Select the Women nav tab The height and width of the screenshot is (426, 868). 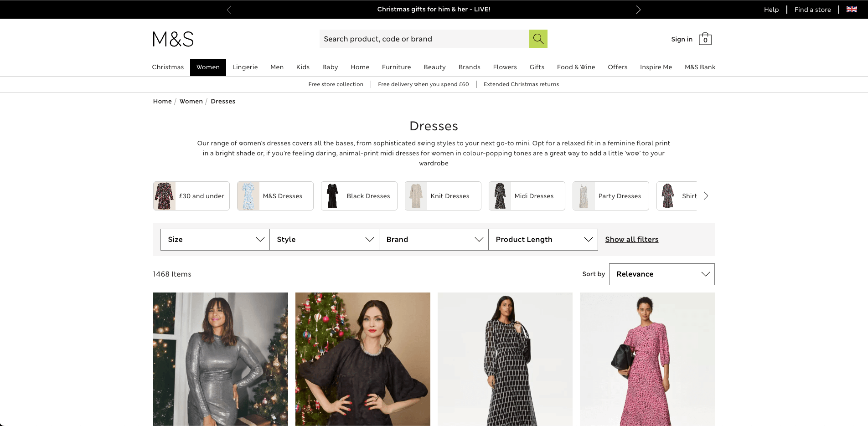click(208, 67)
